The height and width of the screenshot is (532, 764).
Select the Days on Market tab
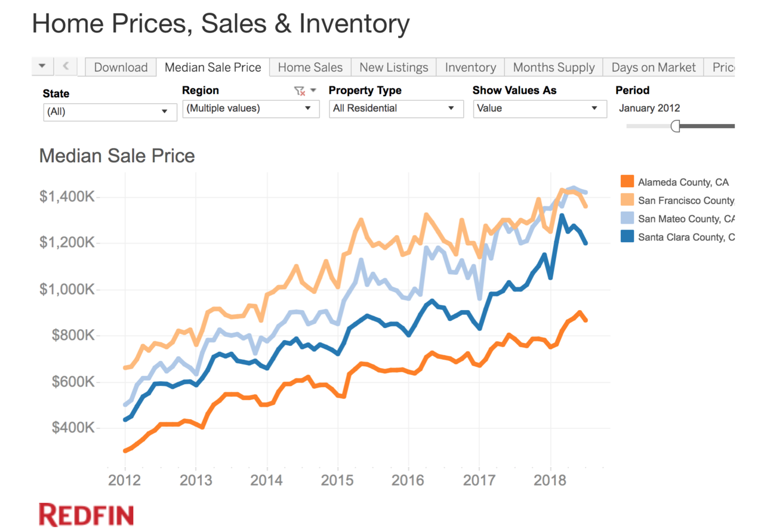[652, 67]
